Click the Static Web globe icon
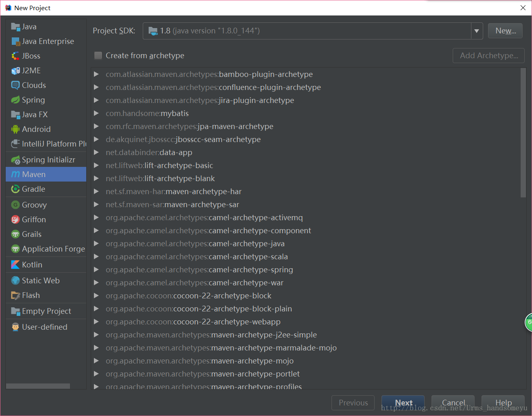 click(15, 281)
